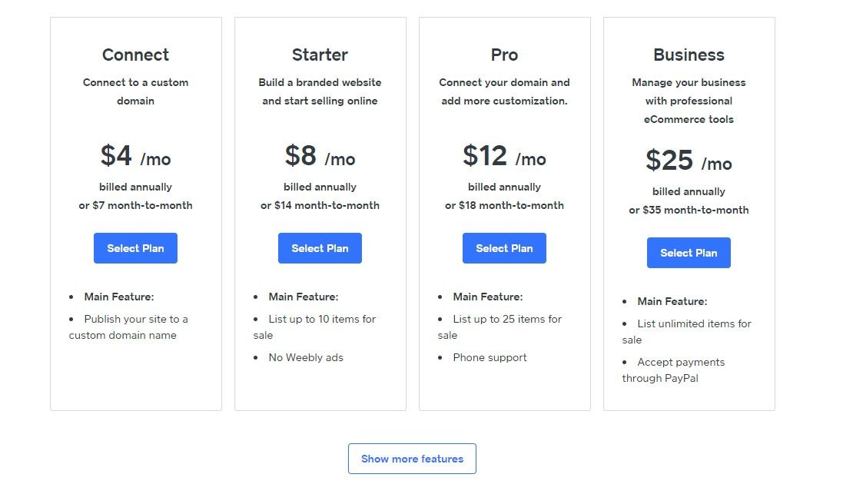Select the Connect plan

coord(135,248)
